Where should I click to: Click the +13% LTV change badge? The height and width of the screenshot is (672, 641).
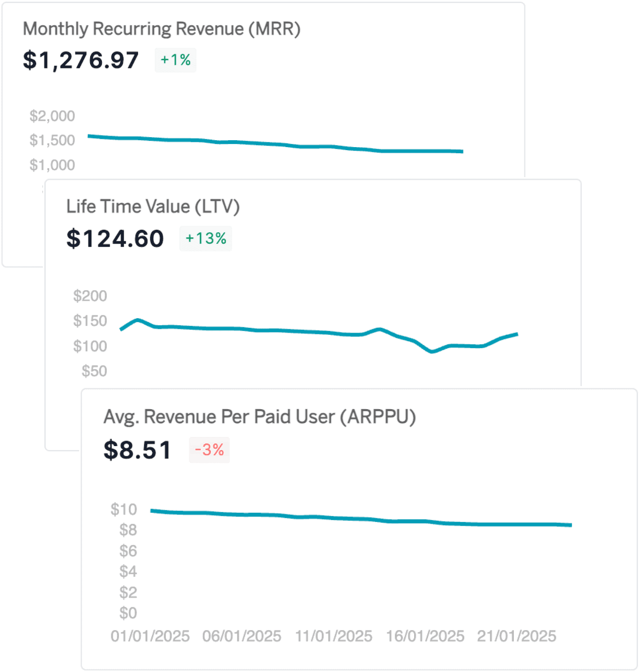206,239
